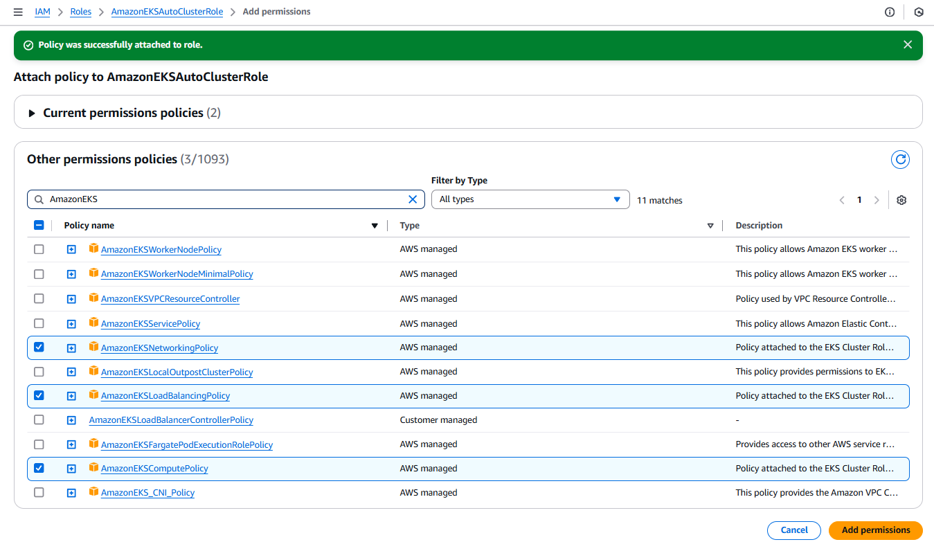Screen dimensions: 934x560
Task: Click the AmazonEKSWorkerNodePolicy orange policy icon
Action: (x=93, y=249)
